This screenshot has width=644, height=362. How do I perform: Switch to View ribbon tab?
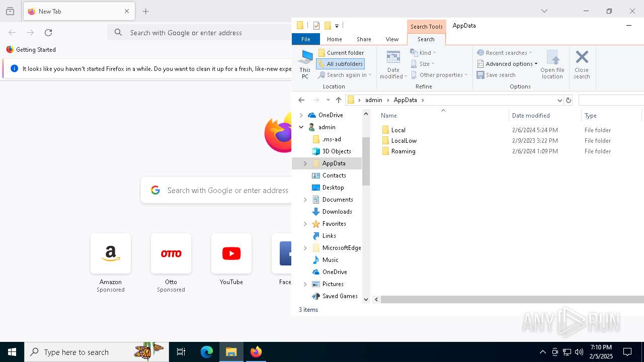[x=392, y=39]
